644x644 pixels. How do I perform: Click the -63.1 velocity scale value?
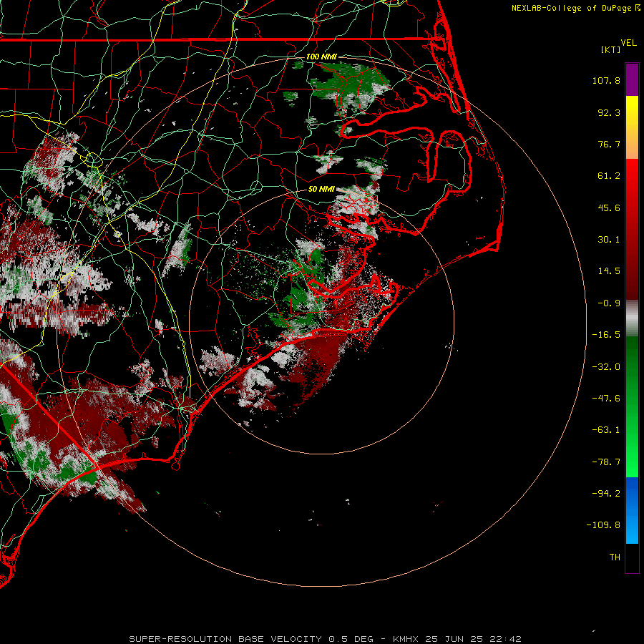pyautogui.click(x=606, y=430)
